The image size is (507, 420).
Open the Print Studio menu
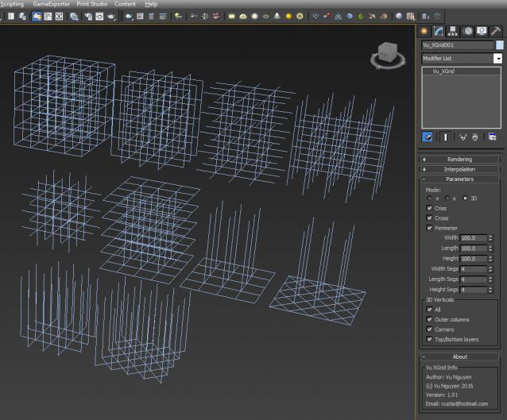coord(92,4)
